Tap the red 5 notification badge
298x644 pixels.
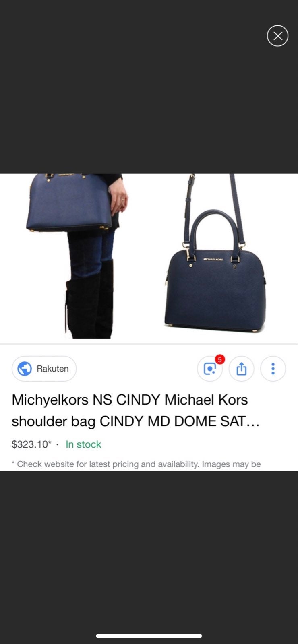pos(219,359)
